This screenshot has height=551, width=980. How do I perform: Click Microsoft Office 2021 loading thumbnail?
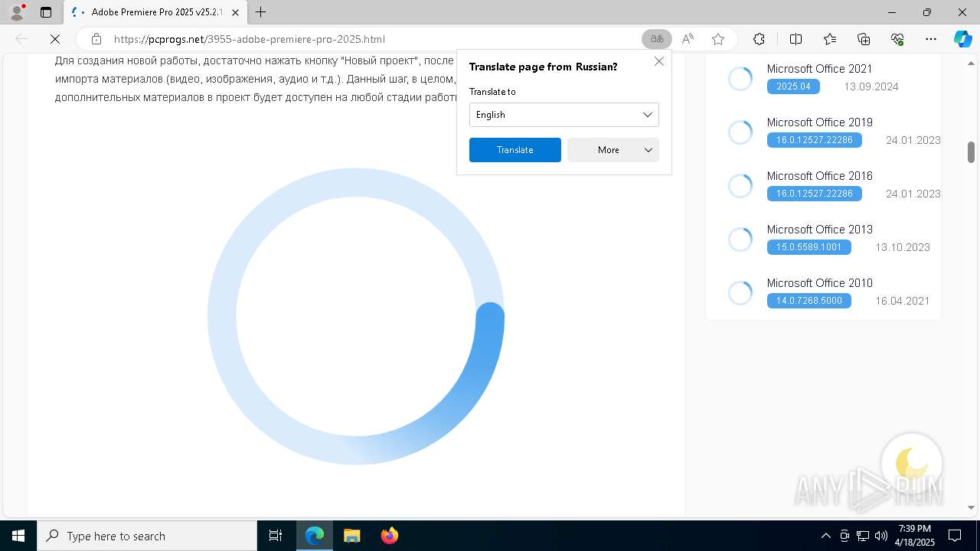[740, 78]
